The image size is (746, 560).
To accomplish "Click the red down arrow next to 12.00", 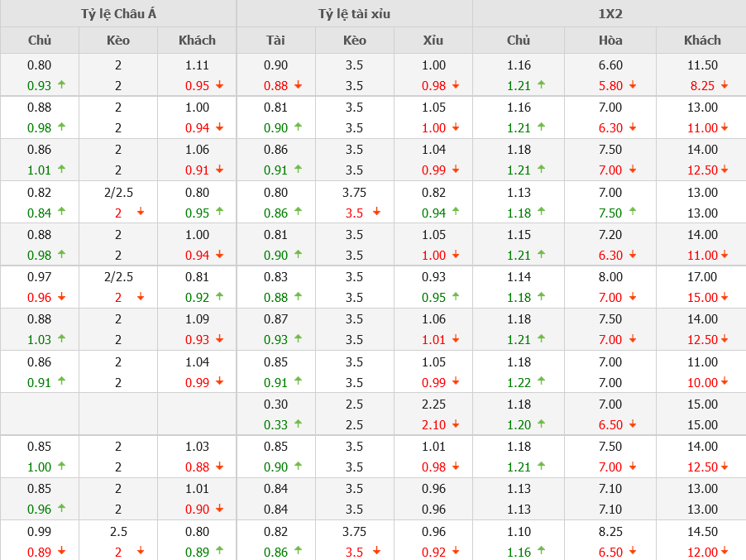I will coord(724,552).
